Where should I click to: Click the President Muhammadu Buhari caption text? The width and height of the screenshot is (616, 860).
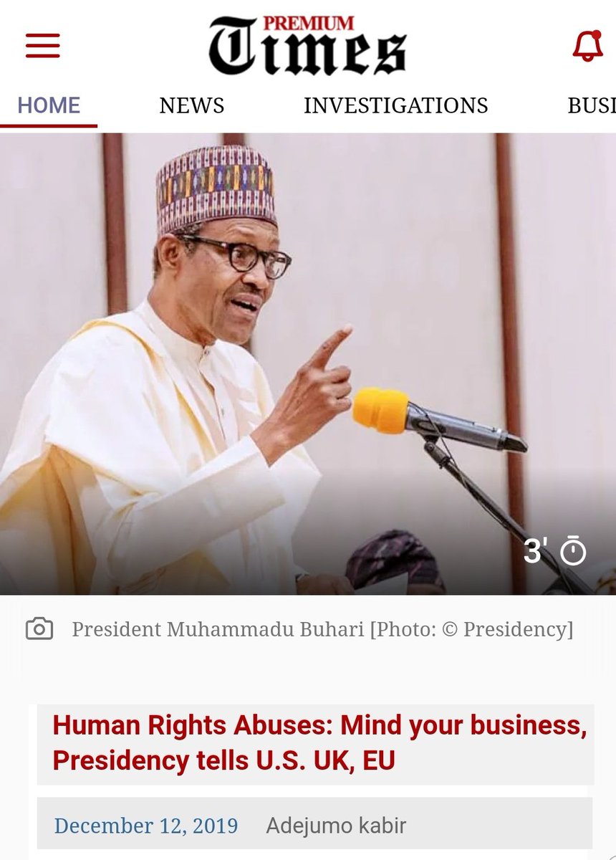pyautogui.click(x=218, y=630)
